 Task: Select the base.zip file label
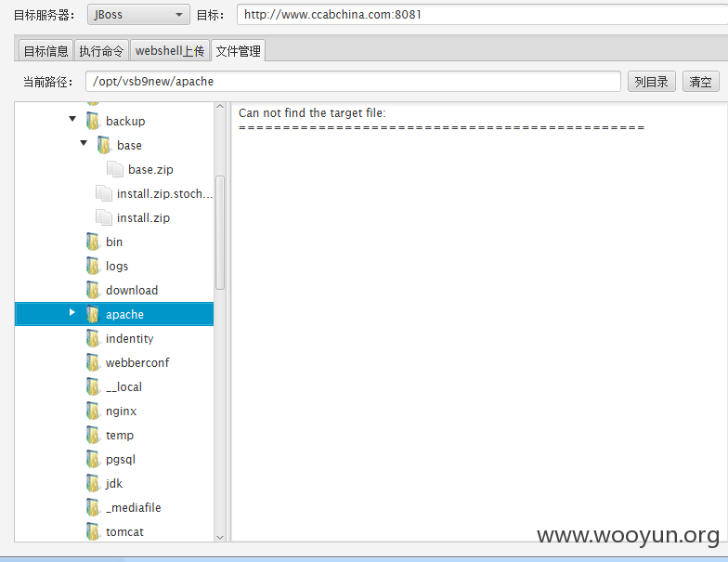tap(150, 170)
